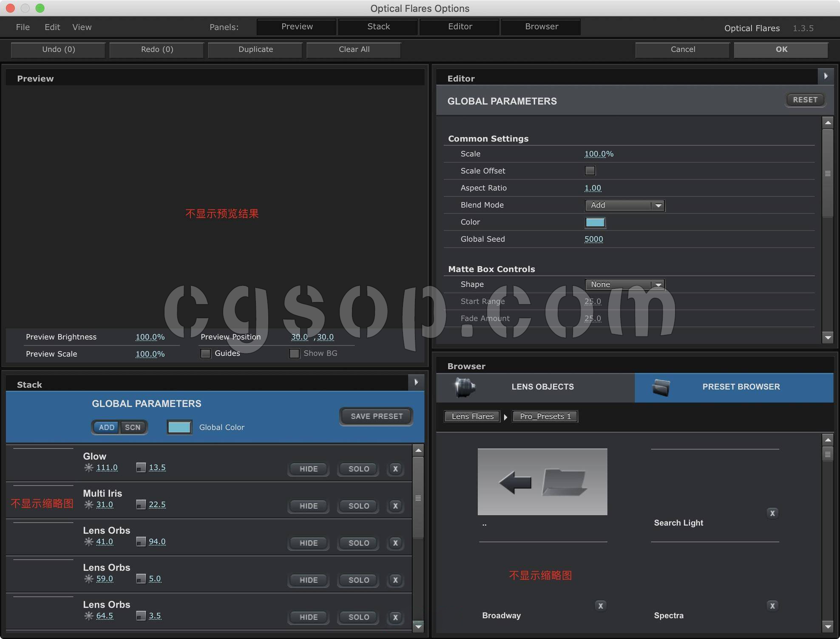This screenshot has height=639, width=840.
Task: Click the Save Preset button
Action: tap(376, 416)
